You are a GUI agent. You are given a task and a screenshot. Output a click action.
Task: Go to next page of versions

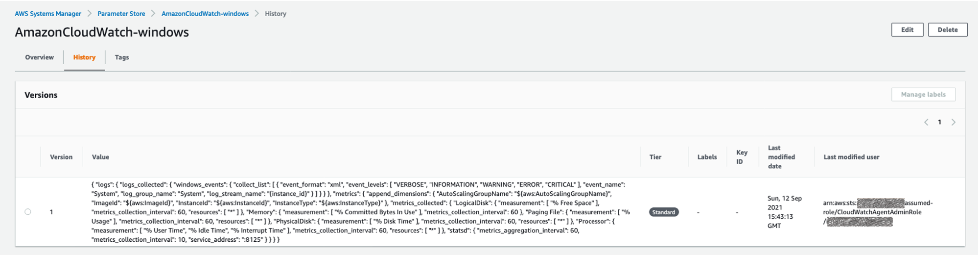[954, 122]
